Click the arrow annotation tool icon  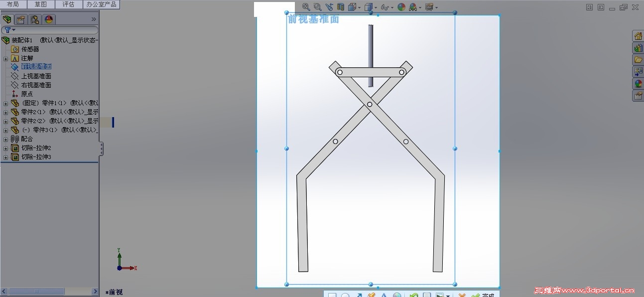[x=358, y=295]
